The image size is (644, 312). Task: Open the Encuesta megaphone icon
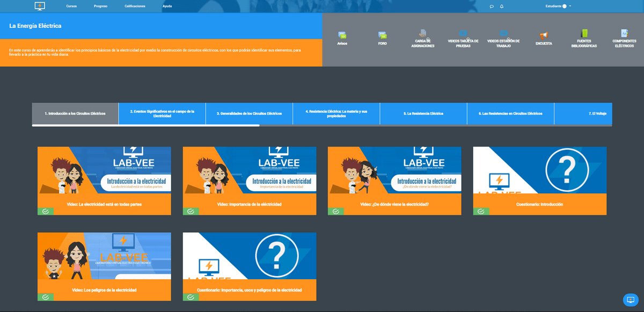tap(543, 34)
